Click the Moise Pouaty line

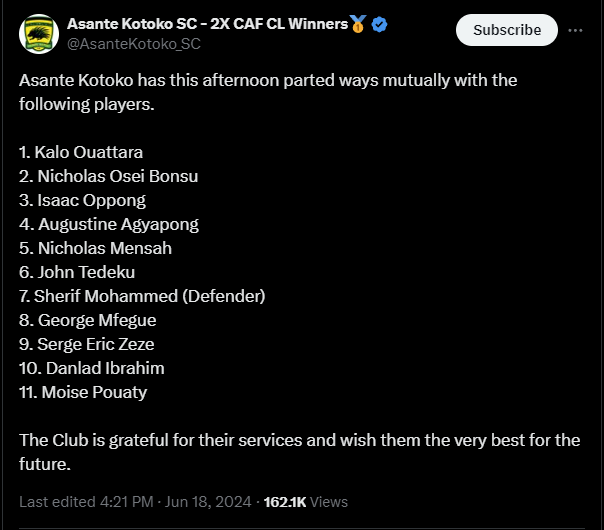(x=83, y=392)
